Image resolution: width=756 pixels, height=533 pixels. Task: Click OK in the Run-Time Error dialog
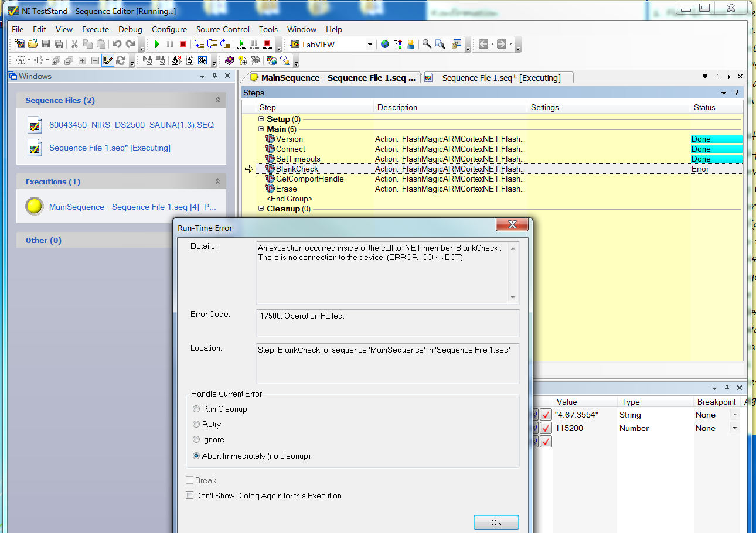pos(496,522)
